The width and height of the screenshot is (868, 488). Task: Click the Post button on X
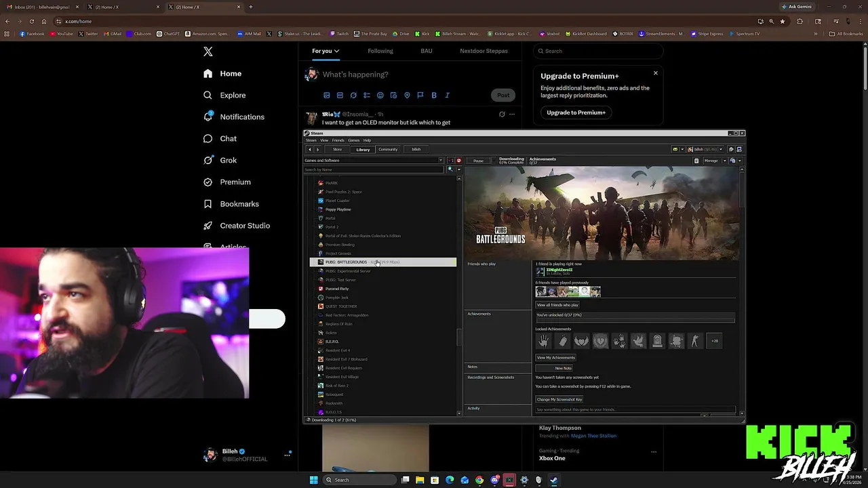[x=503, y=96]
